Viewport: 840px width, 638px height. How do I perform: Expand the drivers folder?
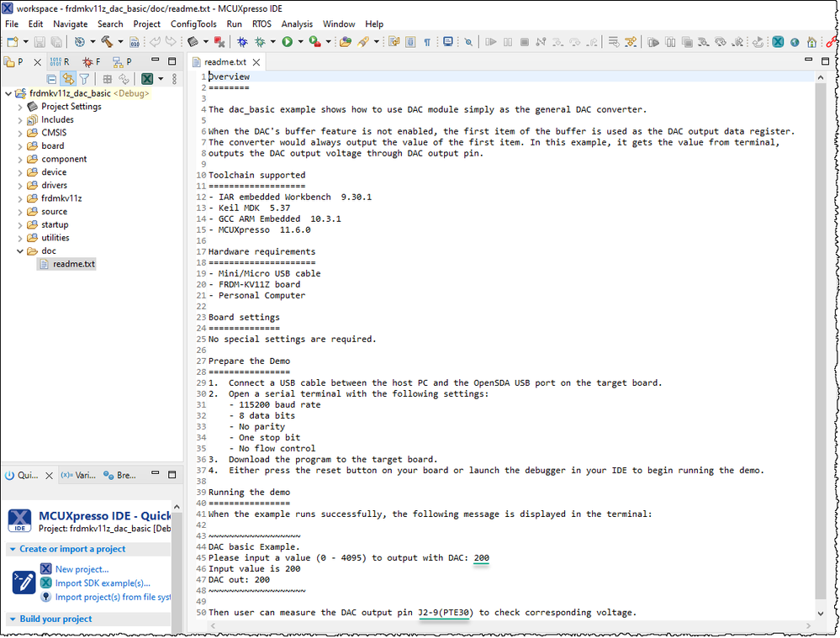pos(20,185)
